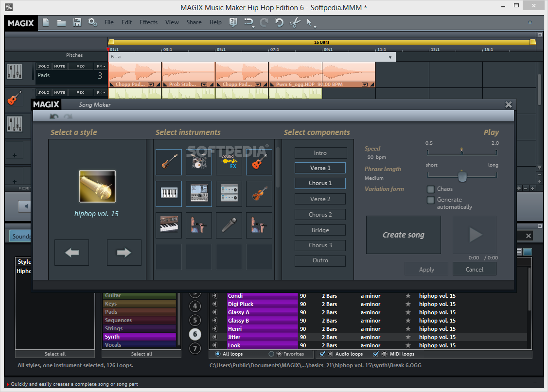This screenshot has width=548, height=392.
Task: Toggle the Outro component
Action: [x=320, y=260]
